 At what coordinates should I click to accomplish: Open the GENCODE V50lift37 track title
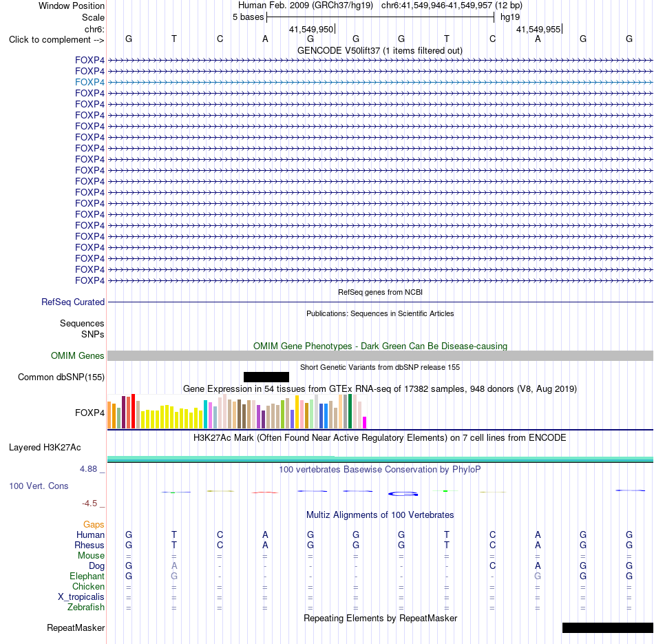click(380, 50)
